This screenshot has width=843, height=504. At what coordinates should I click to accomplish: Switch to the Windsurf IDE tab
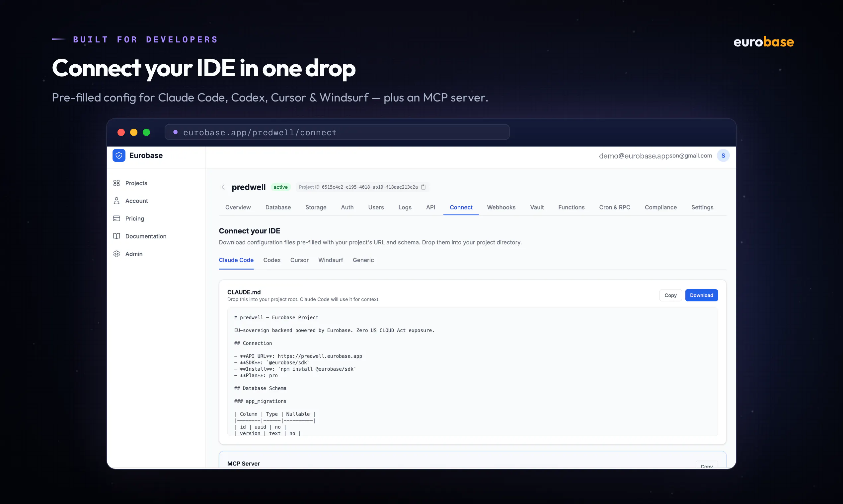pyautogui.click(x=331, y=260)
